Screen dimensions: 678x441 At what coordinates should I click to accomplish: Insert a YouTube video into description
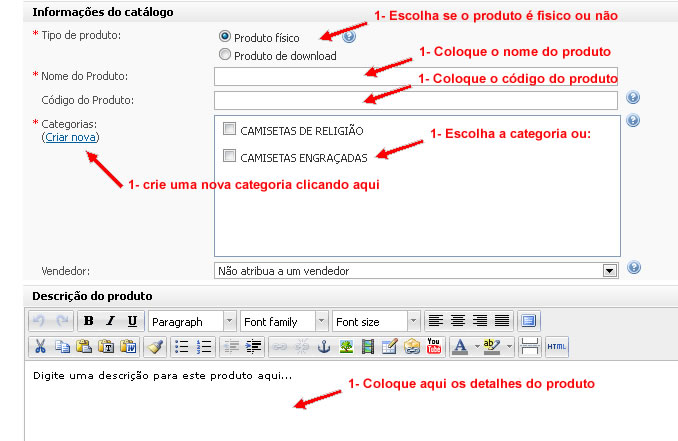click(x=433, y=347)
